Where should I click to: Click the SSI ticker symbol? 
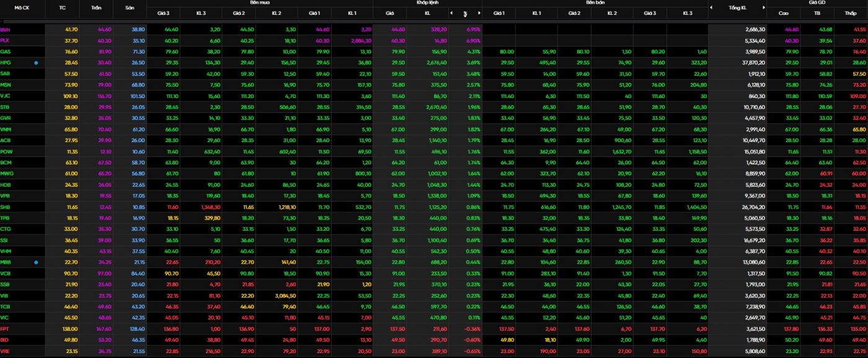tap(4, 240)
